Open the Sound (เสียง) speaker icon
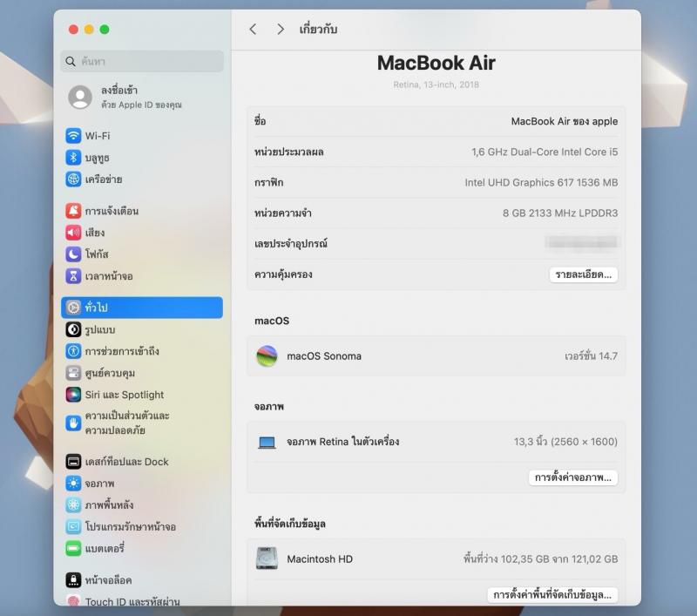 tap(73, 232)
